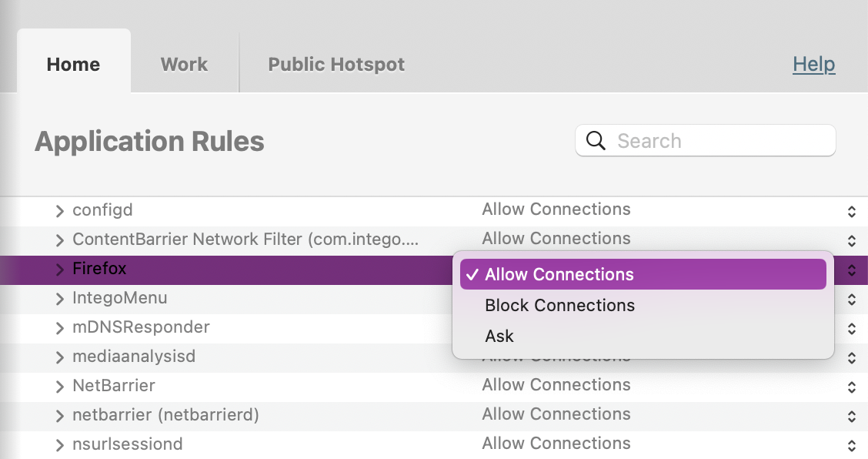Click Allow Connections text for nsurlsessiond
The width and height of the screenshot is (868, 459).
[556, 444]
